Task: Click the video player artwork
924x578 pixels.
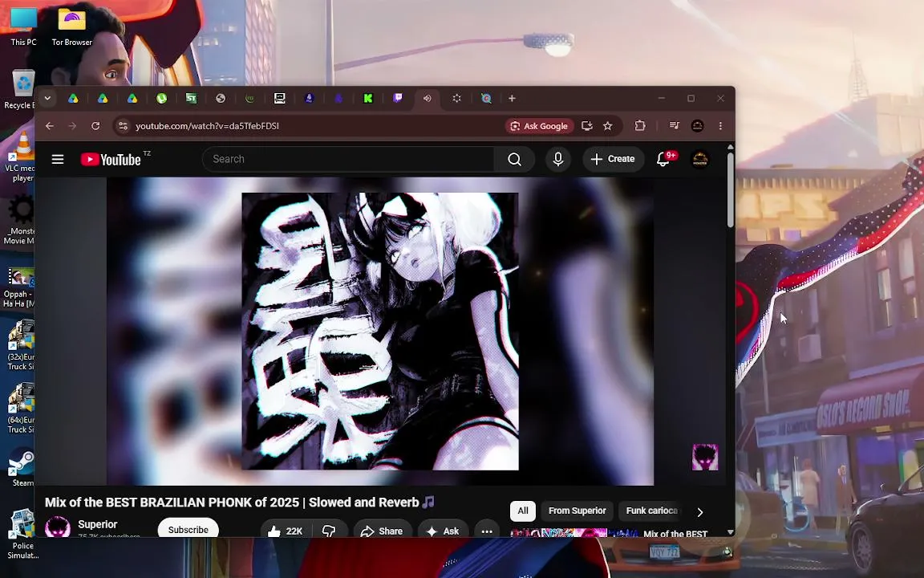Action: [380, 331]
